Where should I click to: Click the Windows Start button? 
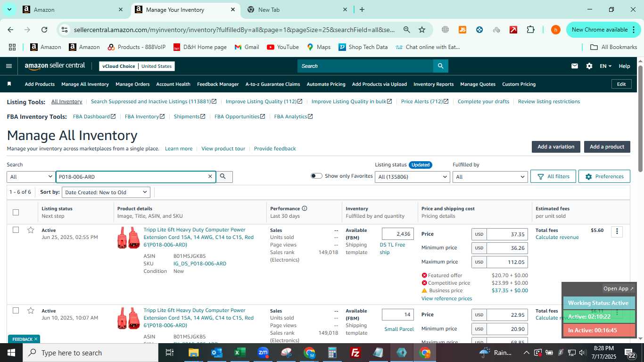pyautogui.click(x=11, y=353)
